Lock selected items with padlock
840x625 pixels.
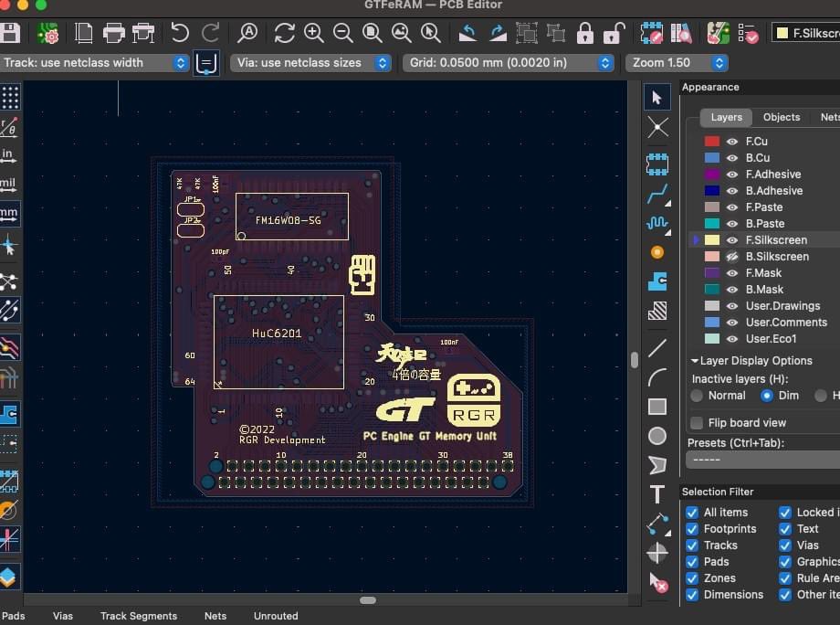(x=585, y=33)
